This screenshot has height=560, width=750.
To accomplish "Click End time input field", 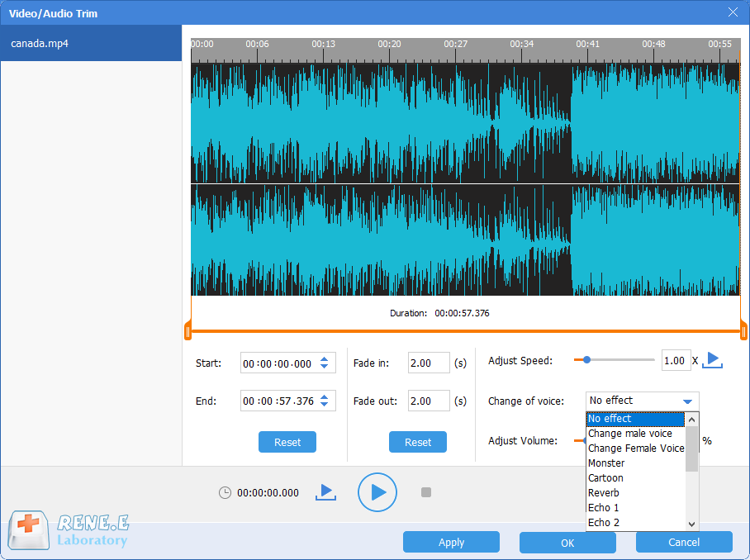I will click(288, 401).
